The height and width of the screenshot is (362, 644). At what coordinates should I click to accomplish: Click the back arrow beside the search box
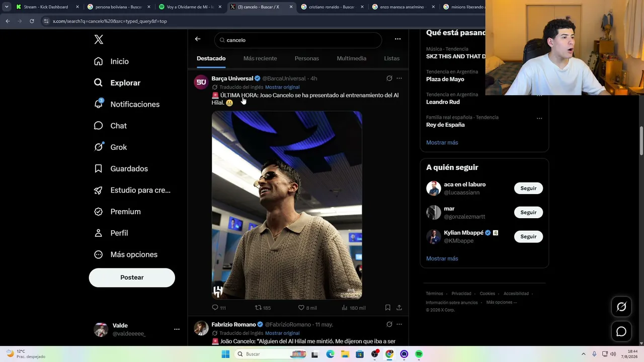pyautogui.click(x=198, y=39)
